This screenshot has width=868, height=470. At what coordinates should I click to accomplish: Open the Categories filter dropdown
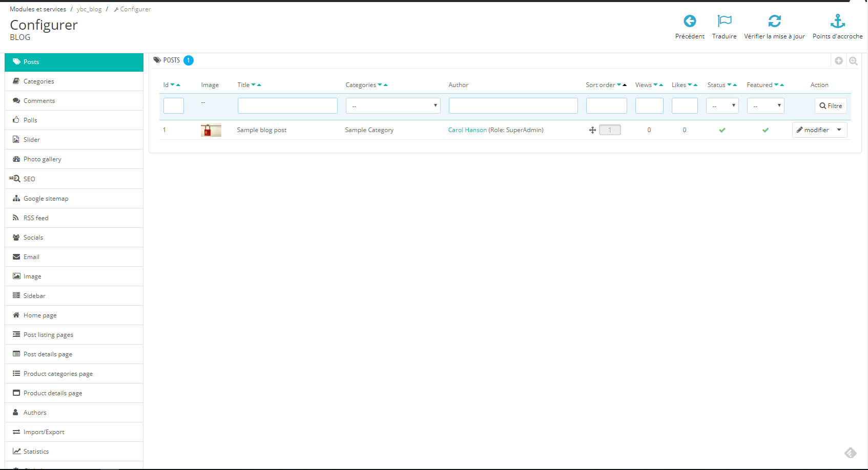pos(393,105)
